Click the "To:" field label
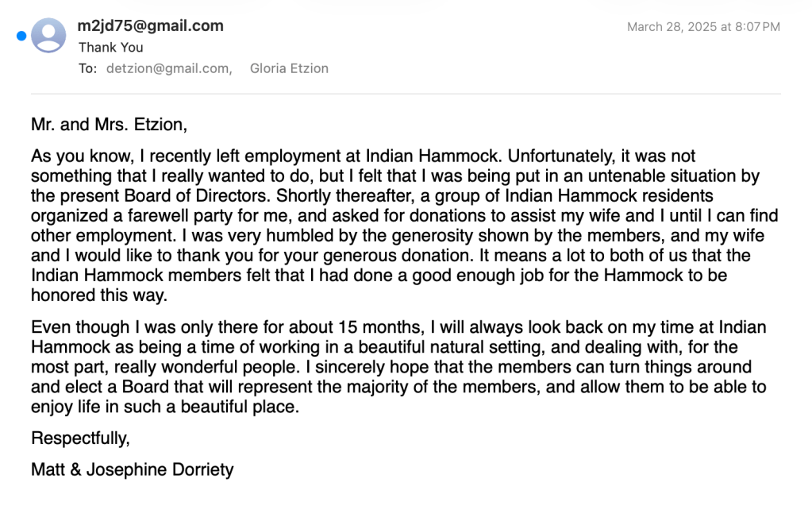 [x=87, y=68]
